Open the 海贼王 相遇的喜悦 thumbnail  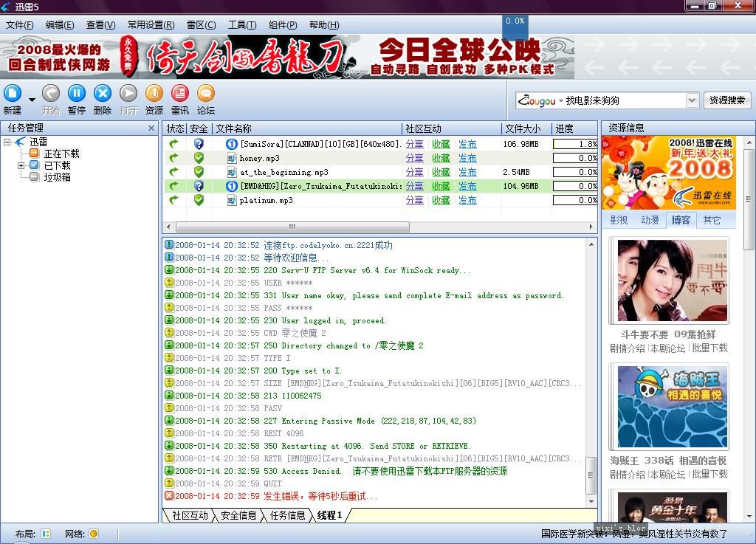pos(673,407)
